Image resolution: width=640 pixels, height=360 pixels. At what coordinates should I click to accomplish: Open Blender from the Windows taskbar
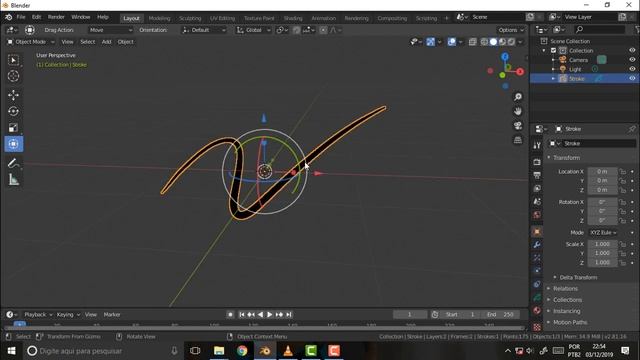coord(264,351)
